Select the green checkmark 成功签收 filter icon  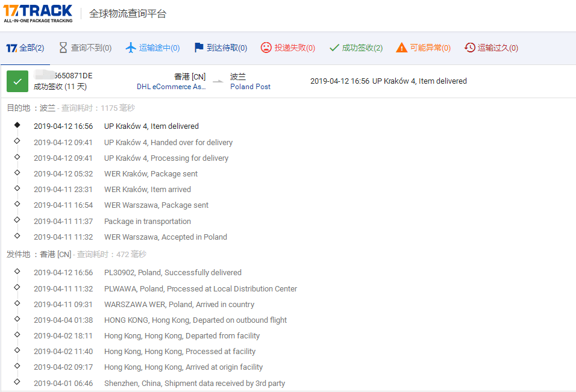(333, 47)
